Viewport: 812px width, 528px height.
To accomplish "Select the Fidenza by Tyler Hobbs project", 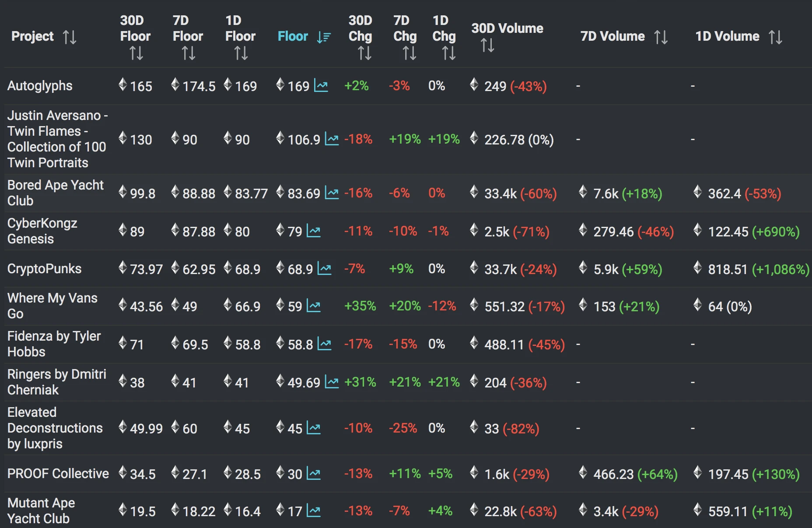I will tap(54, 344).
